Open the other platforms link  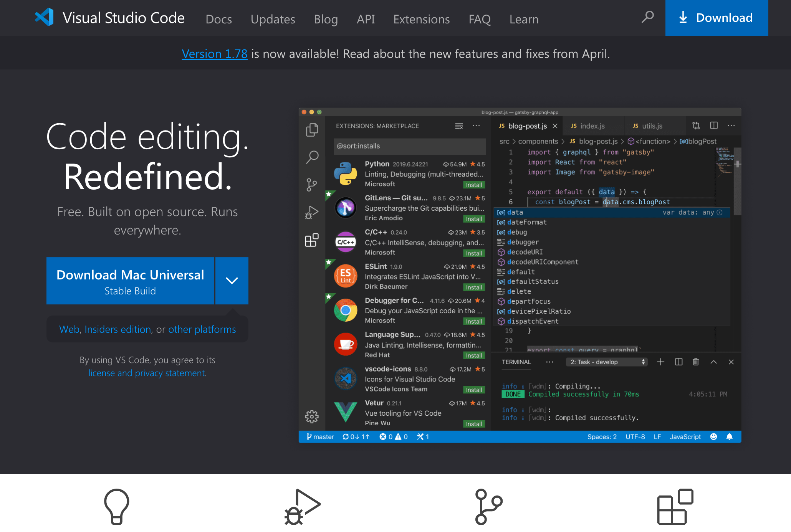(x=202, y=329)
